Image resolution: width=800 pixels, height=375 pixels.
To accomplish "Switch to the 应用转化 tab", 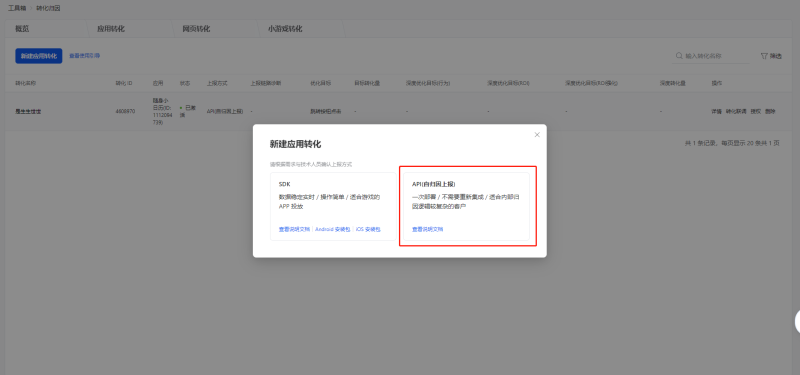I will click(x=111, y=29).
